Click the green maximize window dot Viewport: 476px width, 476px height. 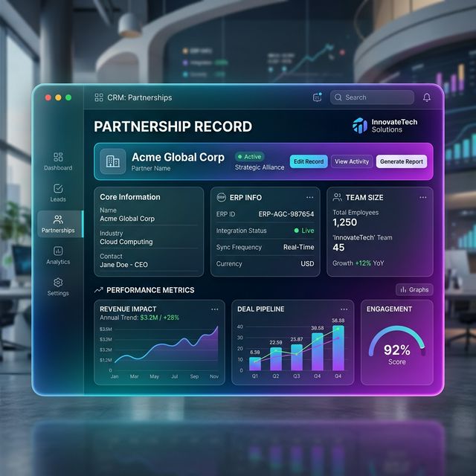[x=68, y=97]
